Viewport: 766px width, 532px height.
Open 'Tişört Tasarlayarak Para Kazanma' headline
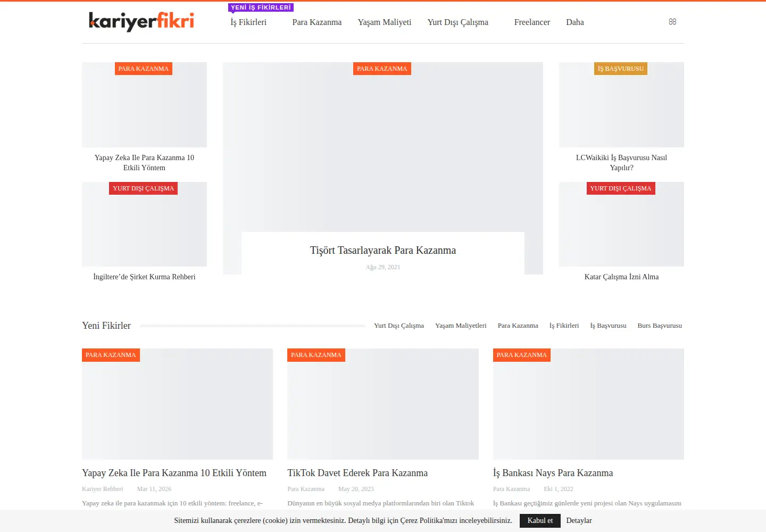[x=383, y=251]
